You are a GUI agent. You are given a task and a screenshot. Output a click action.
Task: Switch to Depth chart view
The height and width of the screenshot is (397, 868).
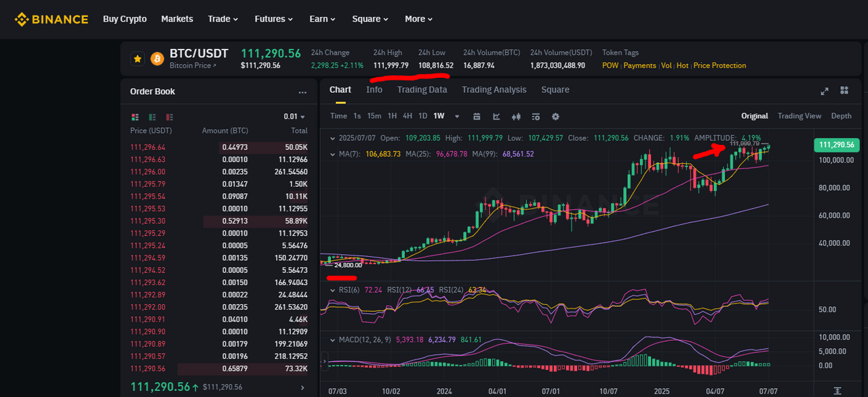842,116
